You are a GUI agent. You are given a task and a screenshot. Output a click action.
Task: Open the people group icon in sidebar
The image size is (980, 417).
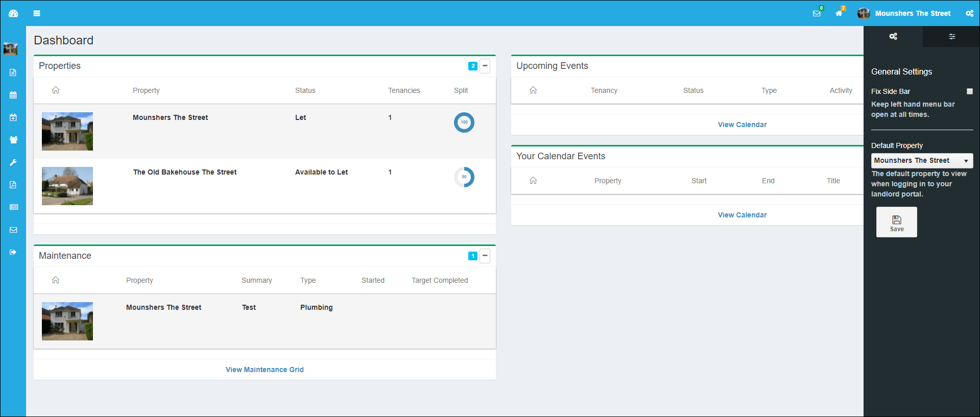click(13, 140)
